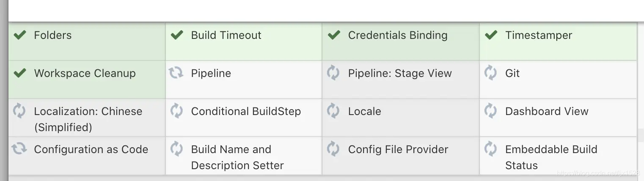Click the Embeddable Build Status plugin text

click(551, 157)
